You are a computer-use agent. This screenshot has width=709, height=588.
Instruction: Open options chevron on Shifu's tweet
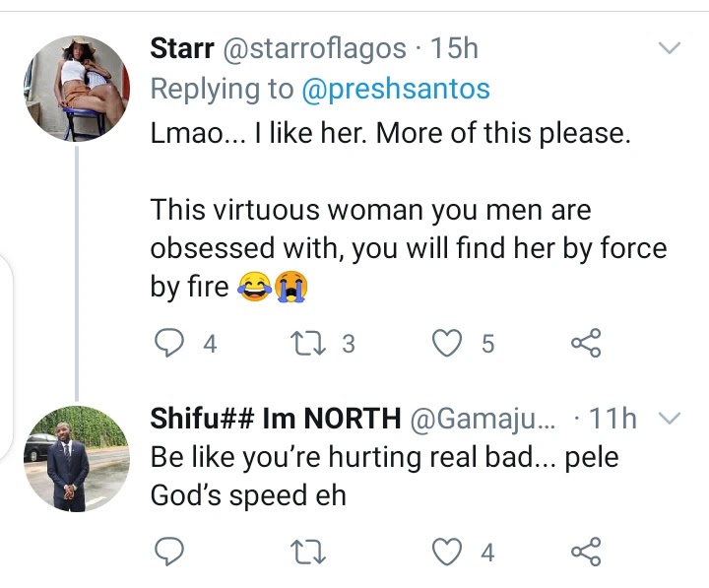click(x=669, y=419)
